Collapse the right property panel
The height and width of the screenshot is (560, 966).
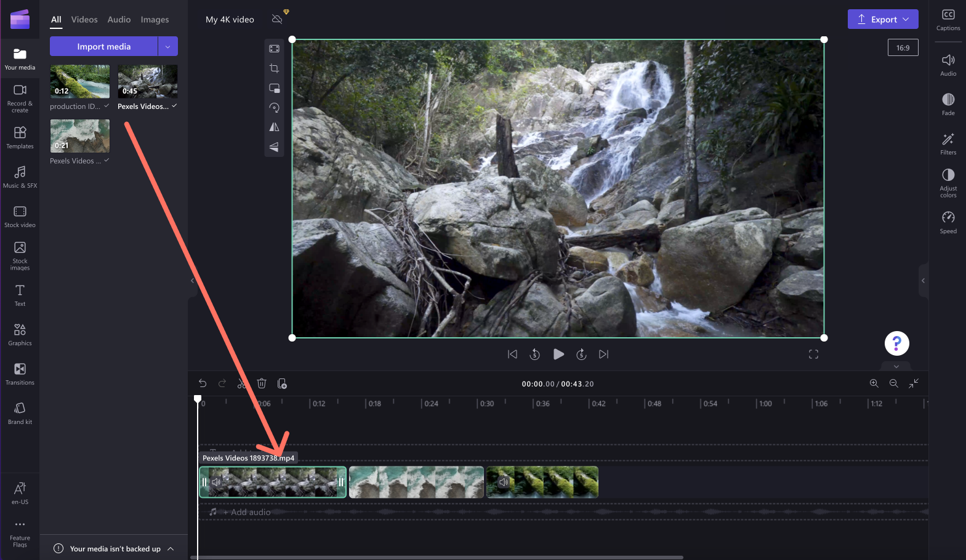(923, 281)
